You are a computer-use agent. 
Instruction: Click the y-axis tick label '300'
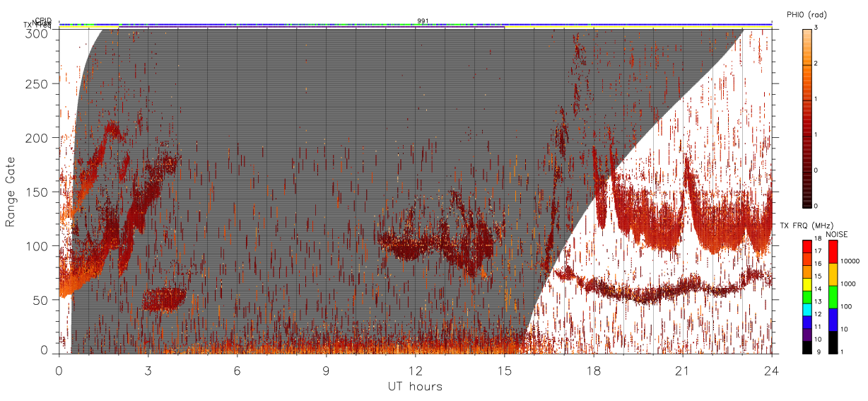pyautogui.click(x=37, y=33)
